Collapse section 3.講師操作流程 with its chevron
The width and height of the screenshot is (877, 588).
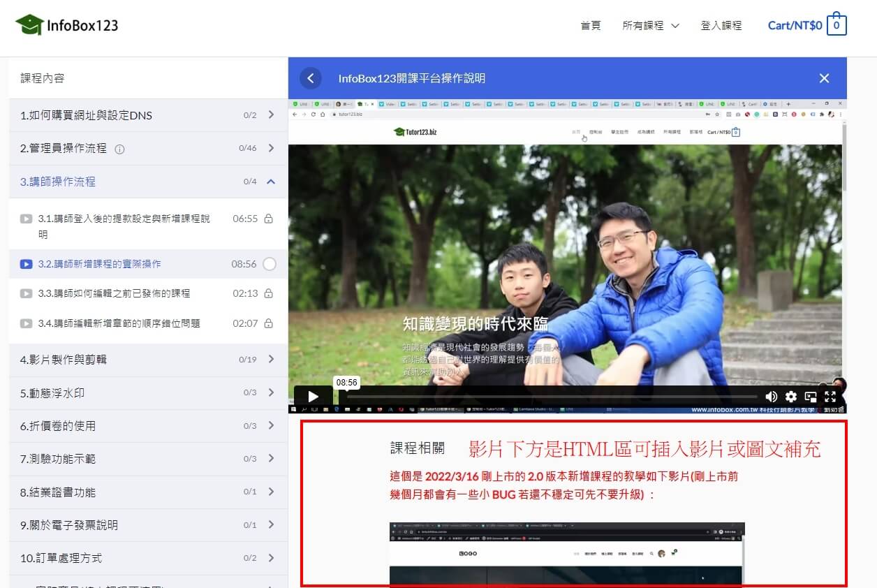tap(271, 182)
